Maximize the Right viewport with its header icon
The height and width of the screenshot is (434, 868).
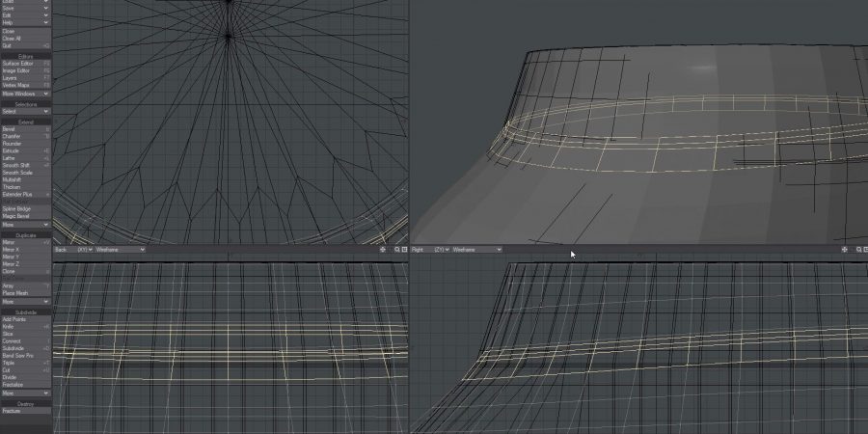point(866,250)
